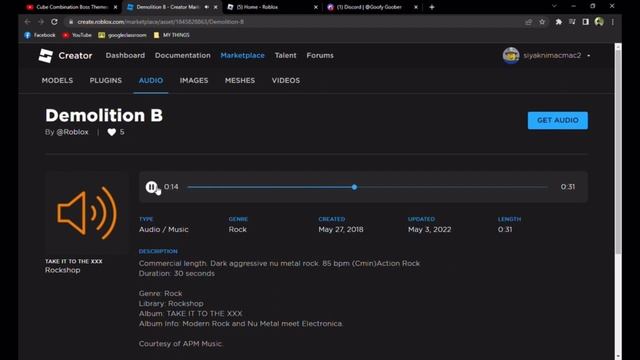This screenshot has height=360, width=640.
Task: Click the GET AUDIO button
Action: (558, 120)
